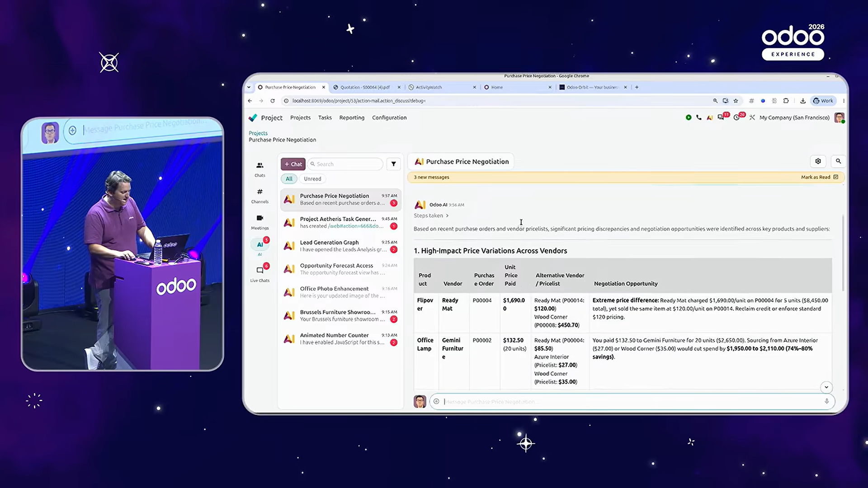Click the Projects breadcrumb link
Viewport: 868px width, 488px height.
click(258, 133)
